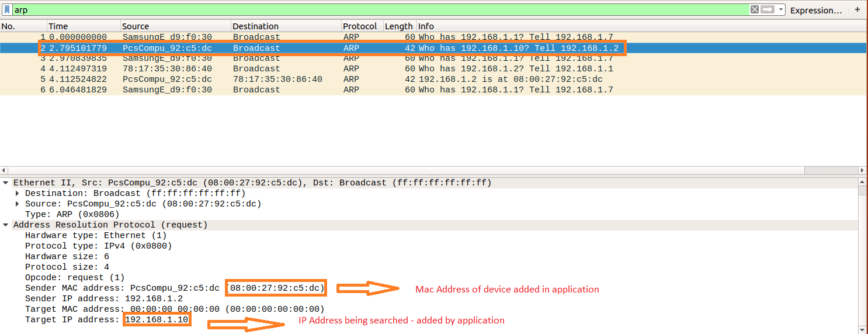Image resolution: width=868 pixels, height=334 pixels.
Task: Select packet 6 at time 6.046481829
Action: pyautogui.click(x=433, y=89)
